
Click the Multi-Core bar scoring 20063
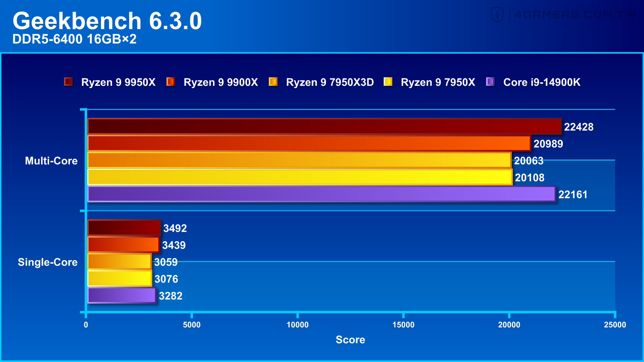click(x=300, y=160)
